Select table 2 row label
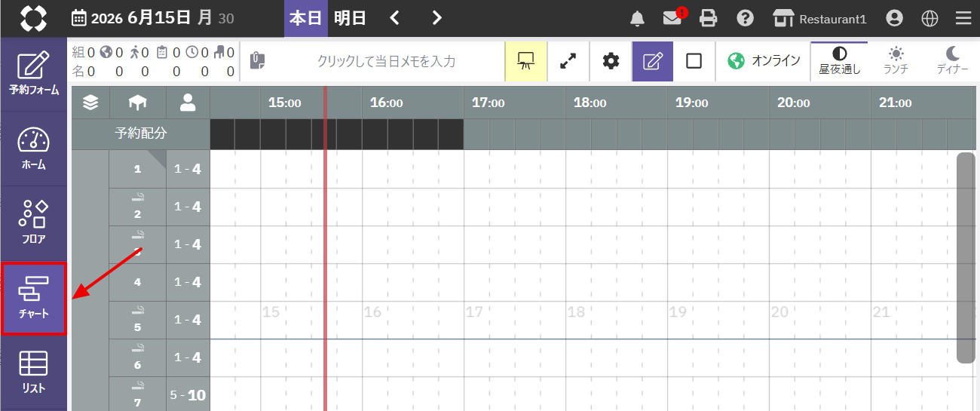Viewport: 980px width, 411px height. click(x=137, y=207)
